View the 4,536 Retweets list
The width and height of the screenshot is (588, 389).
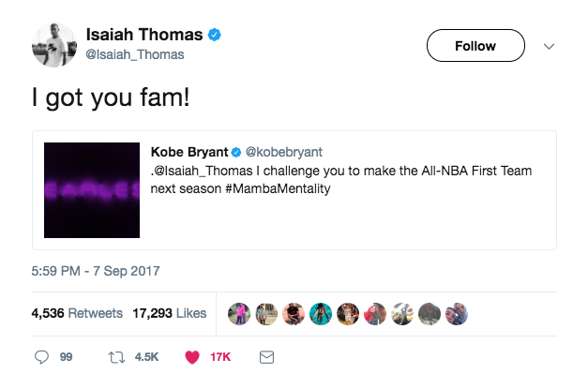(77, 313)
